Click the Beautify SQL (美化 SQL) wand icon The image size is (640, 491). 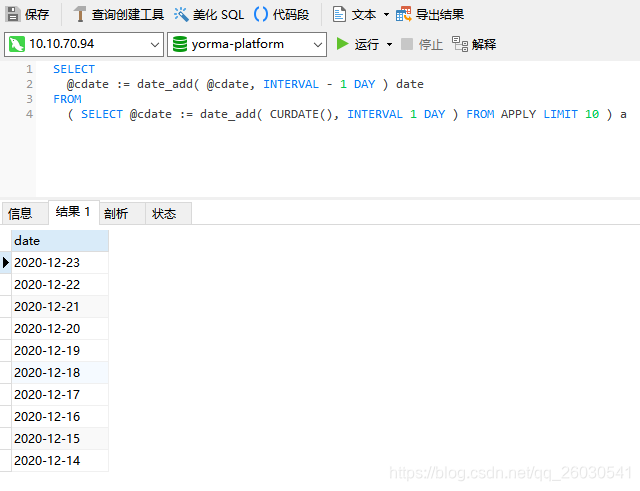coord(181,14)
